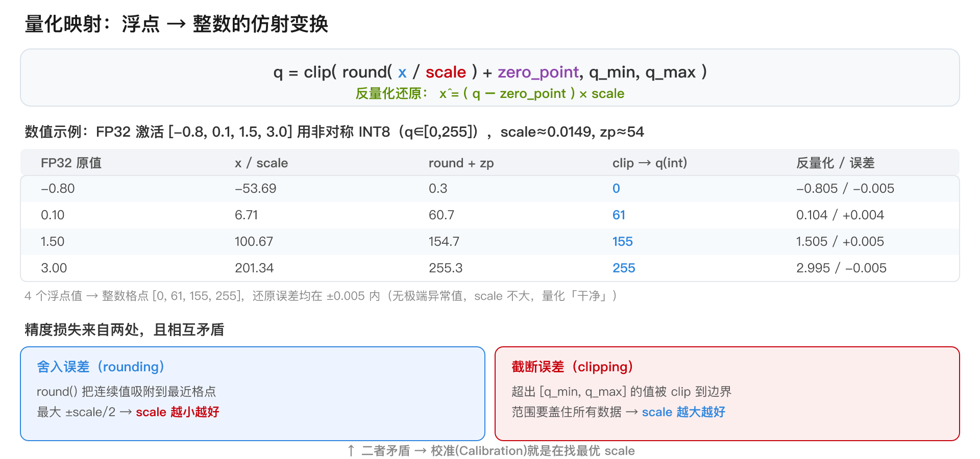980x459 pixels.
Task: Click the cell '–53.69'
Action: (x=255, y=189)
